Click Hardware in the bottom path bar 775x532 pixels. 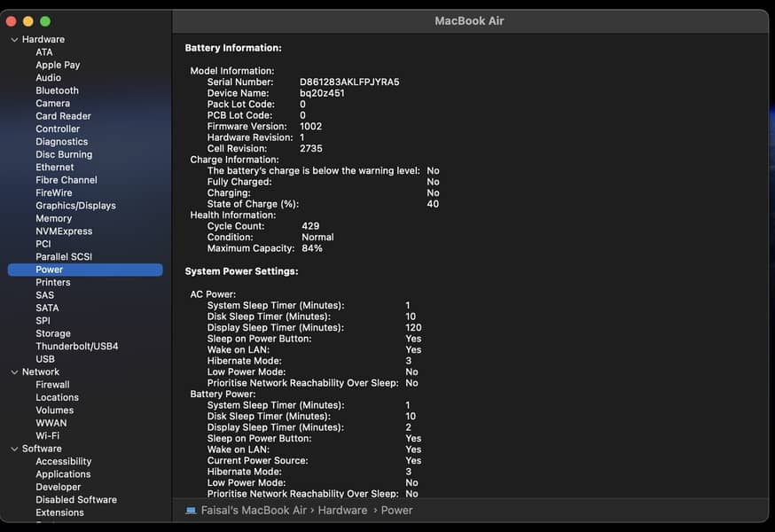pyautogui.click(x=342, y=511)
